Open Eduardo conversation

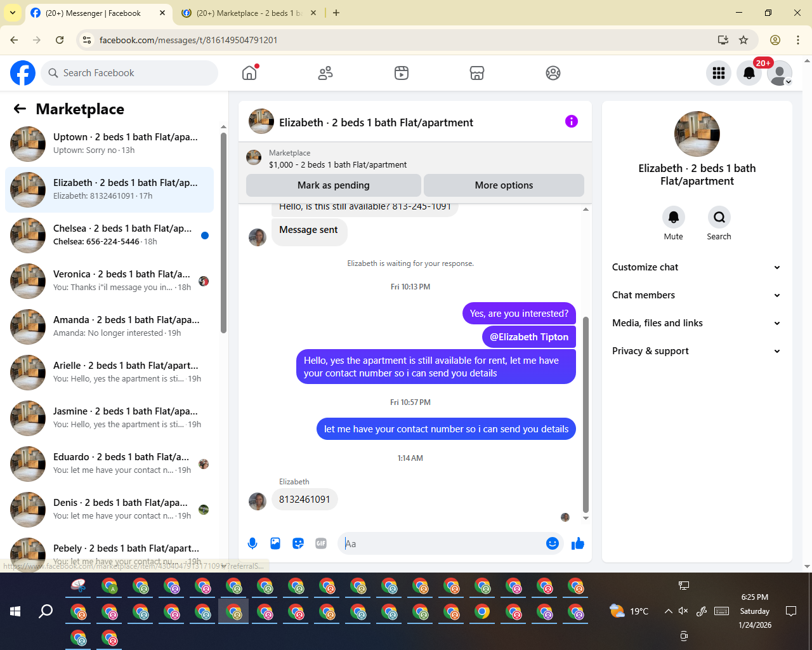click(x=109, y=464)
